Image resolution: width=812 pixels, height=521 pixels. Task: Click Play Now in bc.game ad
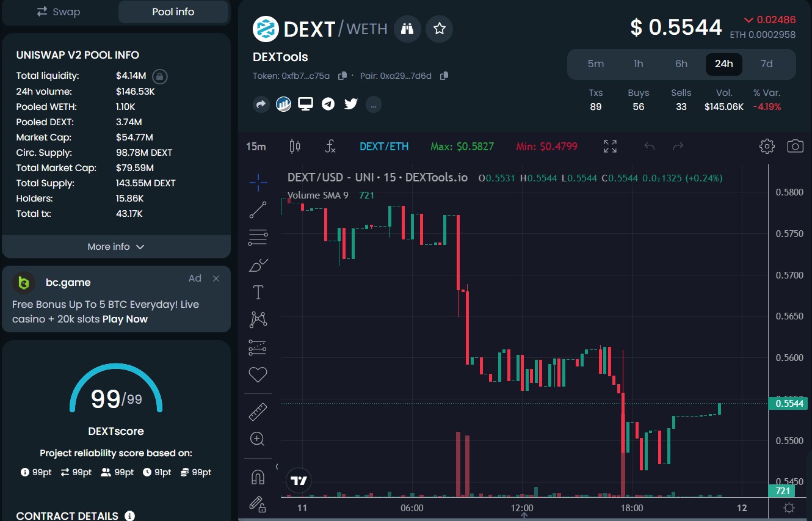pos(125,319)
